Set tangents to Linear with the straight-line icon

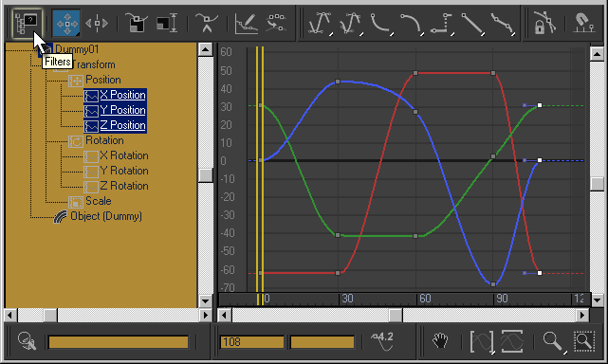point(472,24)
